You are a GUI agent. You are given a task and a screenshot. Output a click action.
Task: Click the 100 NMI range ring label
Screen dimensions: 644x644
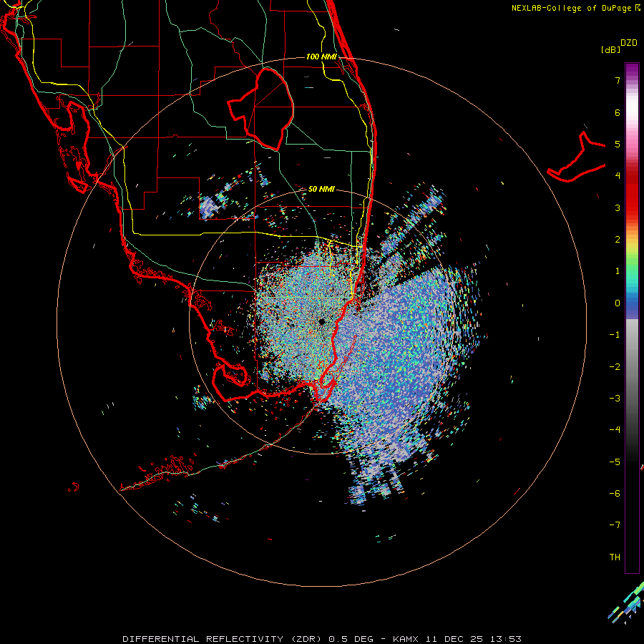tap(321, 57)
